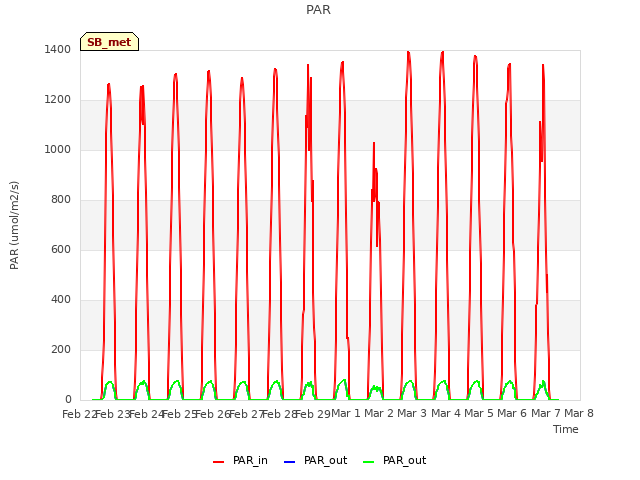Click the Mar 8 x-axis date label
The width and height of the screenshot is (640, 480).
(579, 413)
